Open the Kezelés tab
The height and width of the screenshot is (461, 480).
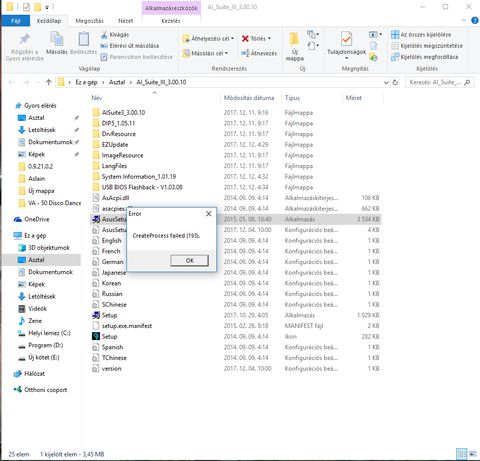(171, 21)
